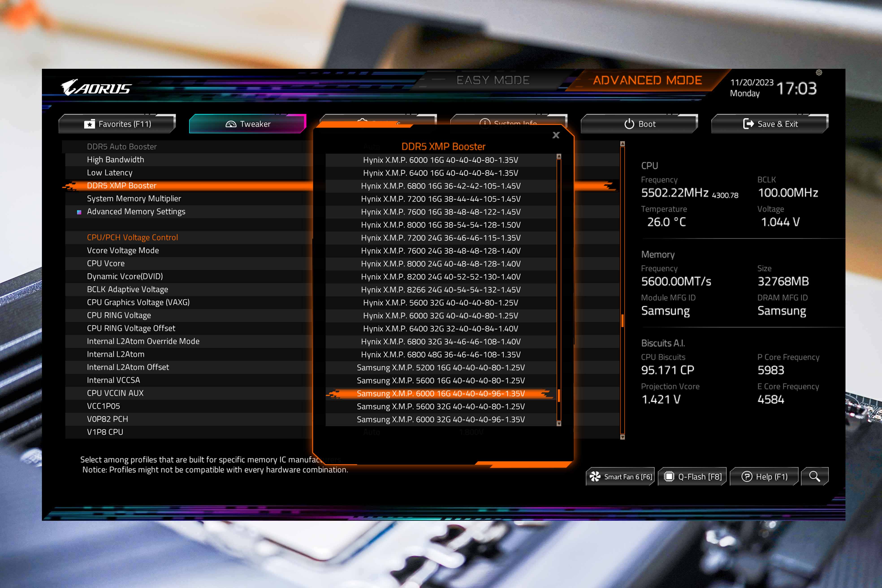Image resolution: width=882 pixels, height=588 pixels.
Task: Select Samsung X.M.P. 5200 16G 40-40-40-80-1.25V
Action: point(441,367)
